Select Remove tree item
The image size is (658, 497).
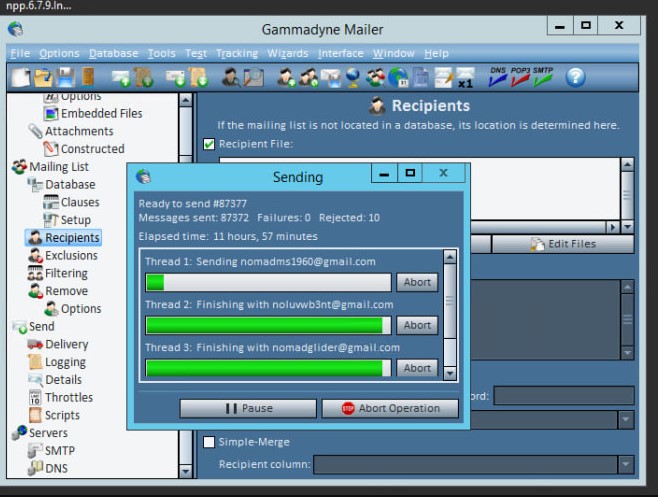pyautogui.click(x=66, y=291)
